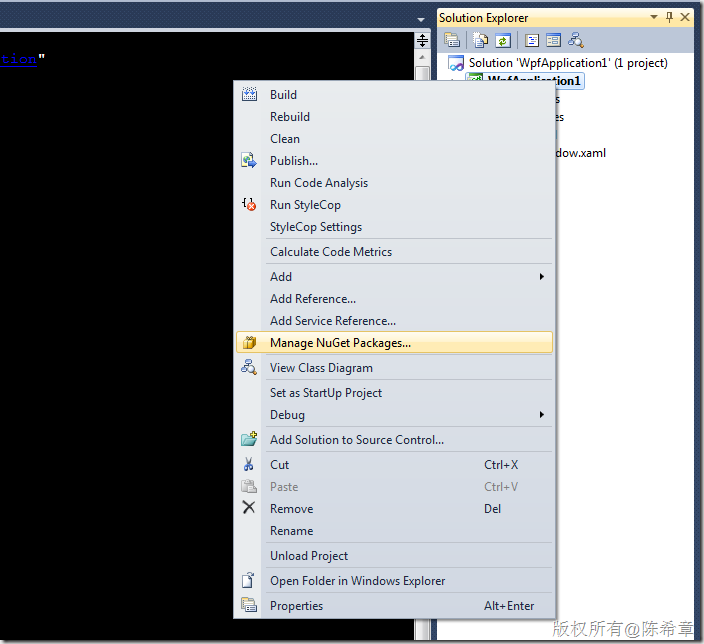Click the scissors Cut icon
Image resolution: width=704 pixels, height=644 pixels.
click(249, 464)
